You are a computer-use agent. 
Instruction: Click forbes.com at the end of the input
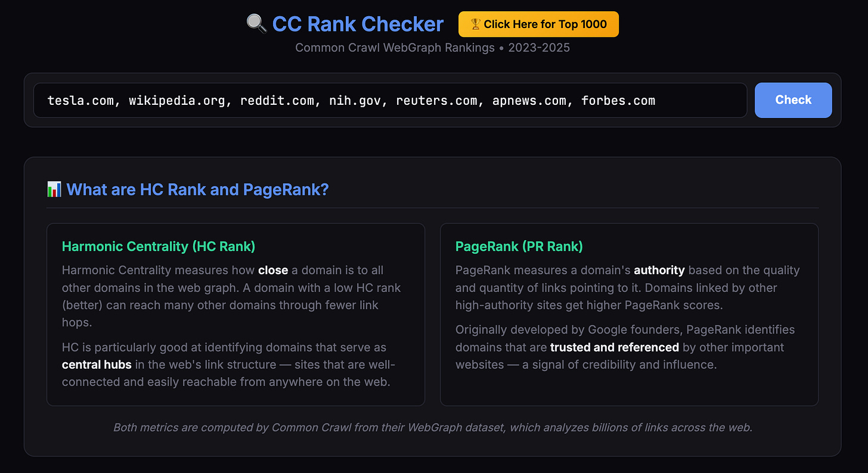[618, 100]
